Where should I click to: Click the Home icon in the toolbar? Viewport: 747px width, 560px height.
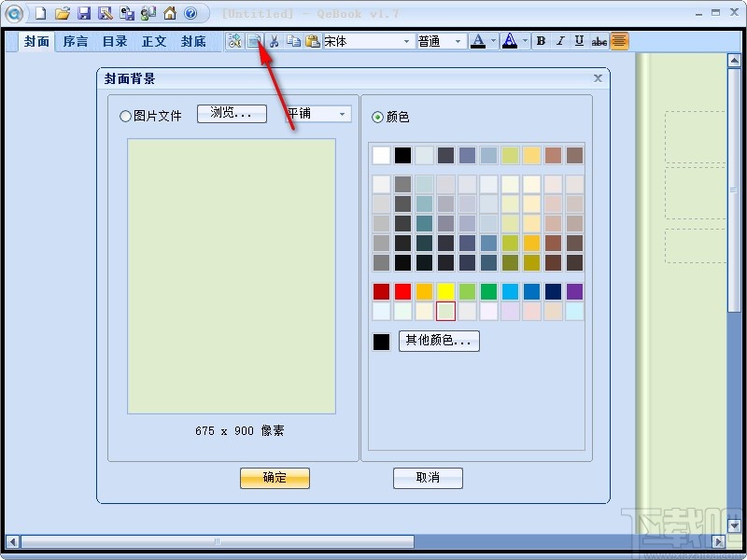coord(168,13)
